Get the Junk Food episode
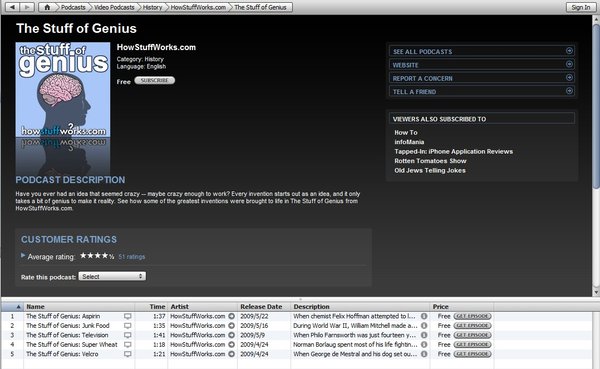This screenshot has height=369, width=600. [x=473, y=326]
